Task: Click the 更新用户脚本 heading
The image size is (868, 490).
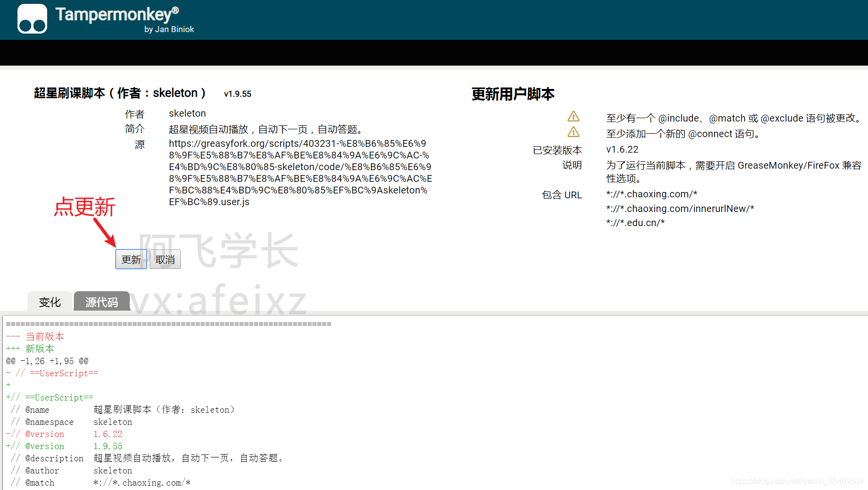Action: (513, 94)
